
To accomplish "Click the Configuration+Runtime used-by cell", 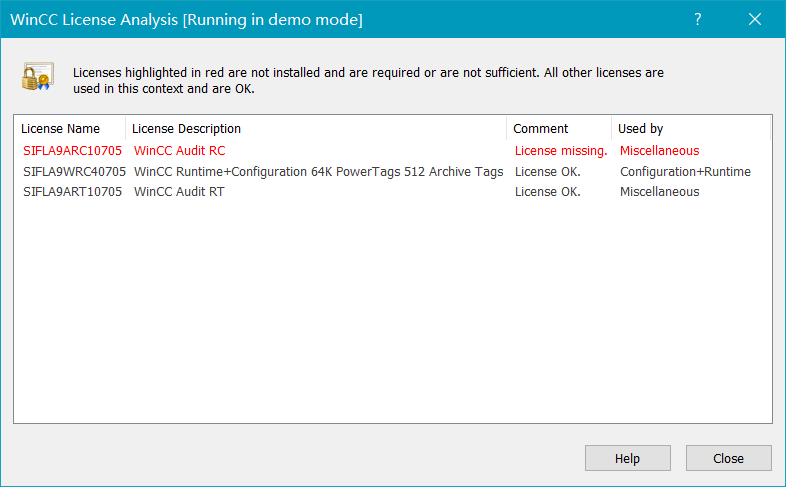I will click(x=685, y=172).
